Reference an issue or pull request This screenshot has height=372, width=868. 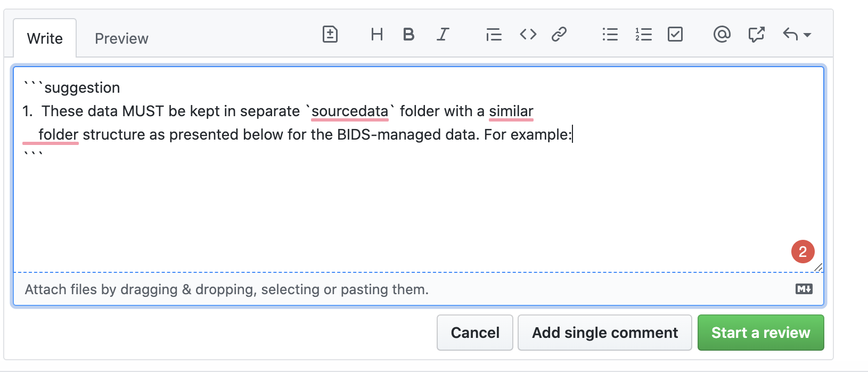[756, 34]
